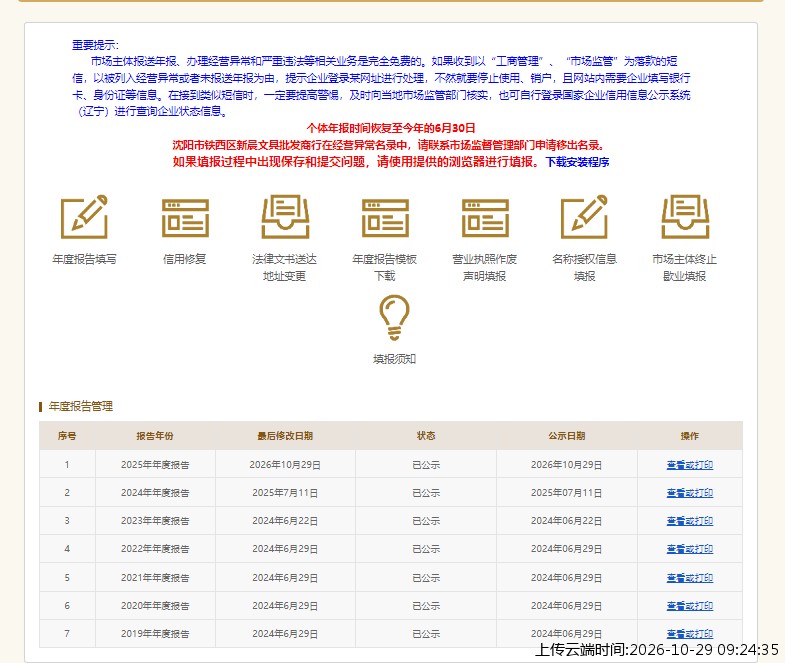Click 已公示 status for the 2025 report
The image size is (785, 663).
pos(426,465)
